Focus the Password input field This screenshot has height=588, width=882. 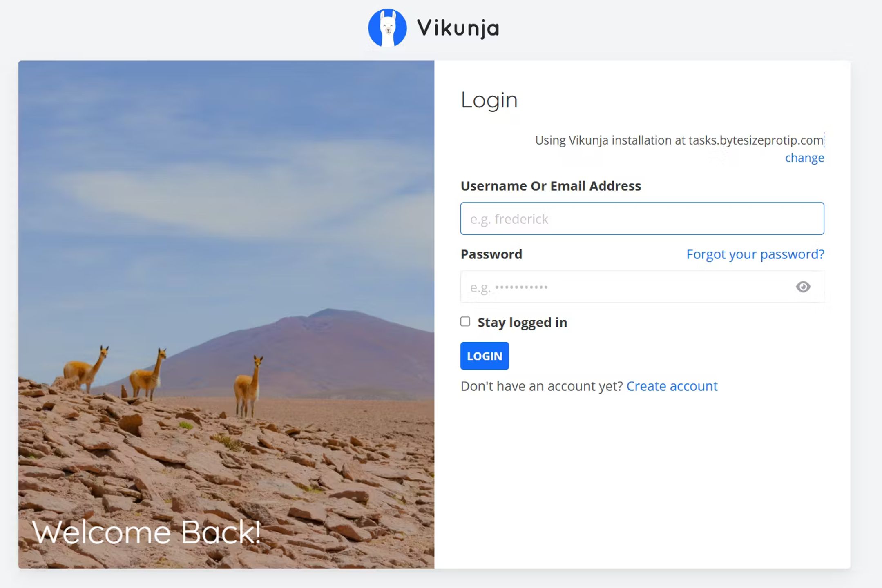(642, 287)
